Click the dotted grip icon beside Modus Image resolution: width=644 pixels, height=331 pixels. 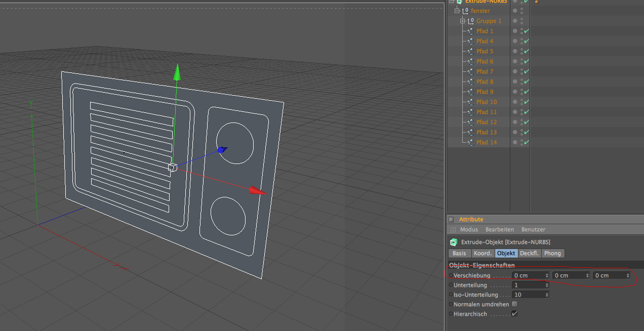pos(453,229)
